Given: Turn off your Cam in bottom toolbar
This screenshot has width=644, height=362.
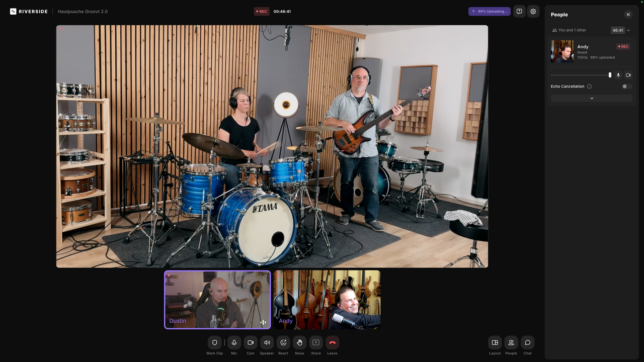Looking at the screenshot, I should [x=251, y=342].
